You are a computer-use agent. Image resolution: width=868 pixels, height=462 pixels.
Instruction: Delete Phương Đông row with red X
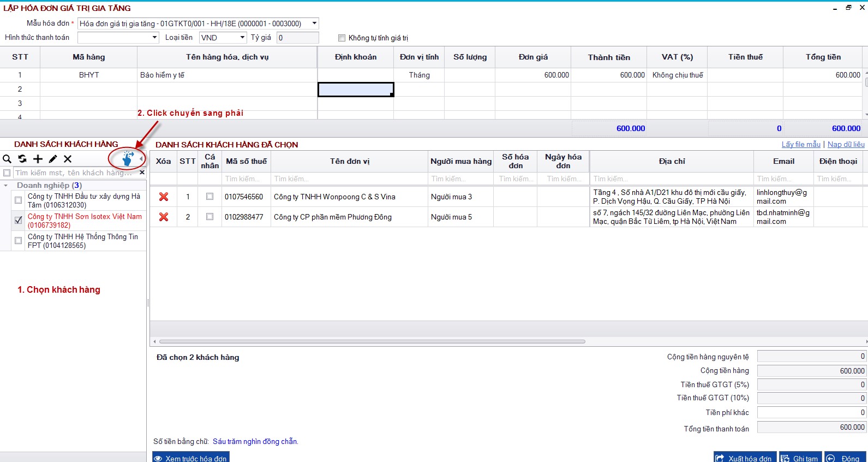click(x=164, y=217)
